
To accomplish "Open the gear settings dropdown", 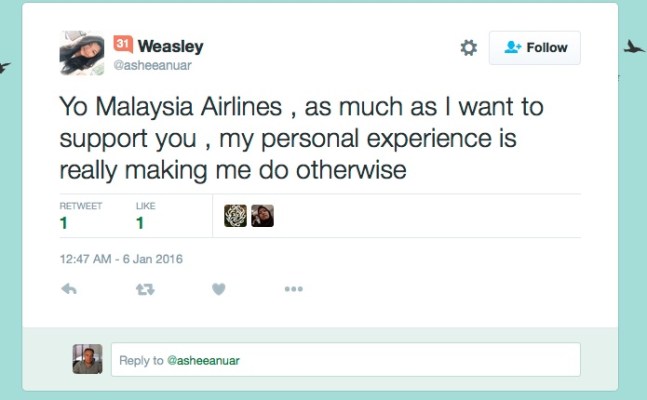I will (468, 47).
